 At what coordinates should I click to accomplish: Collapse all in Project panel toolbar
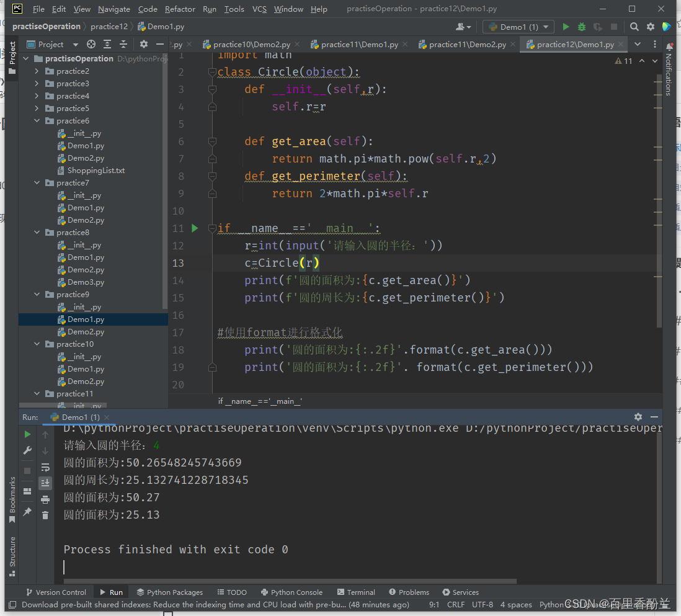[x=123, y=44]
